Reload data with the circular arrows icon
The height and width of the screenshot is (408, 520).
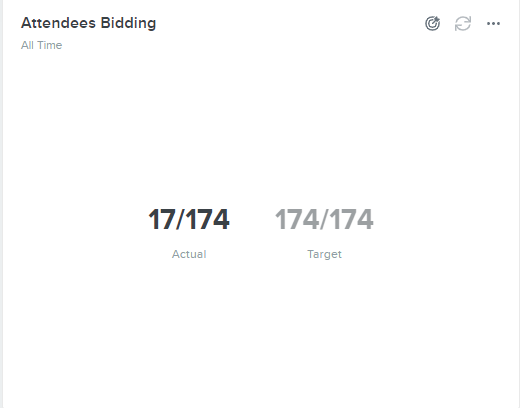(x=463, y=23)
